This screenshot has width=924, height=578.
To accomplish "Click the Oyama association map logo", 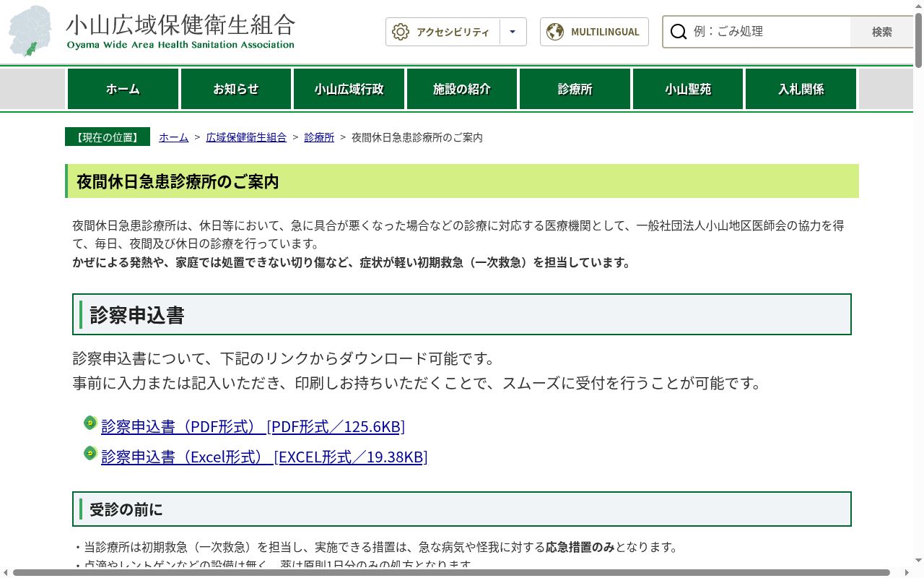I will [31, 31].
